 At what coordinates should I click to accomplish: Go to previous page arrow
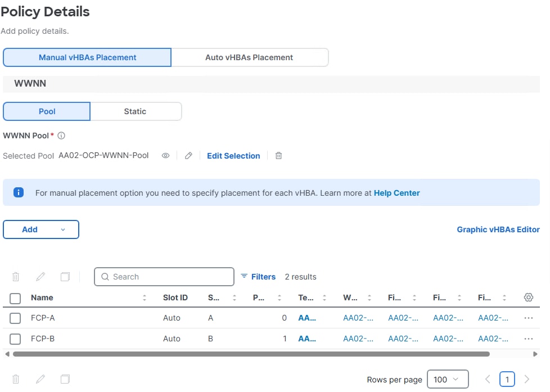click(488, 379)
